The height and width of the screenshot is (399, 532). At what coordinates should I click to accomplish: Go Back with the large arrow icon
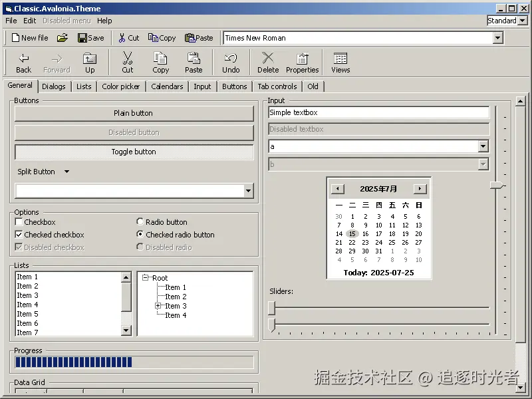pyautogui.click(x=24, y=59)
